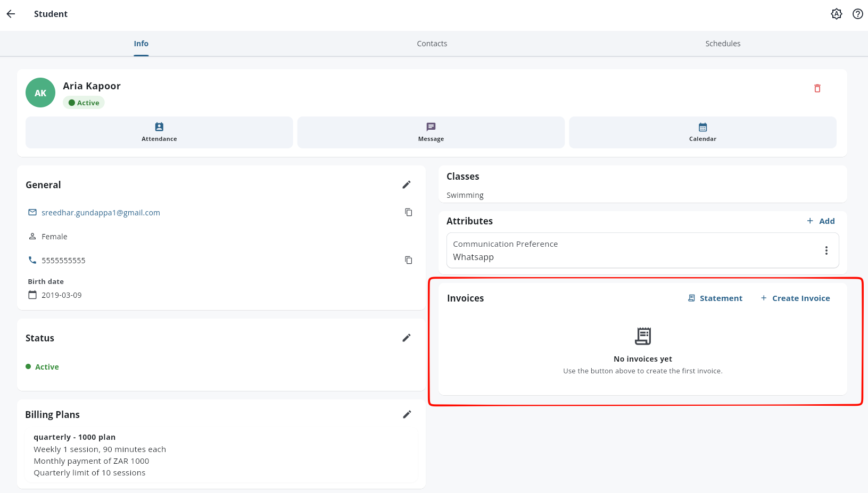This screenshot has width=868, height=493.
Task: Add a new attribute
Action: (x=821, y=221)
